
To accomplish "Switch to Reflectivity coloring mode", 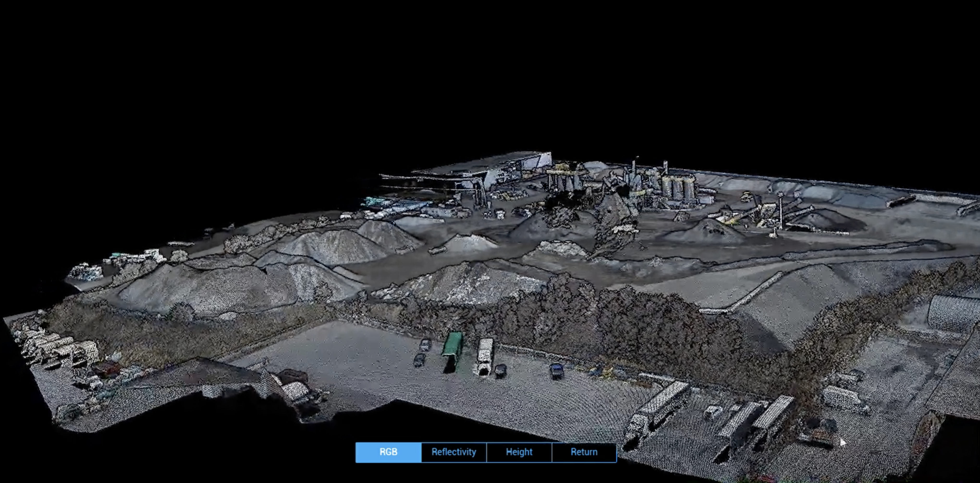I will point(454,452).
